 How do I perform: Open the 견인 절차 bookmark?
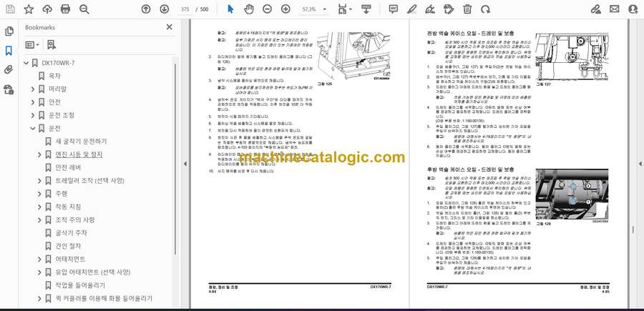(68, 246)
